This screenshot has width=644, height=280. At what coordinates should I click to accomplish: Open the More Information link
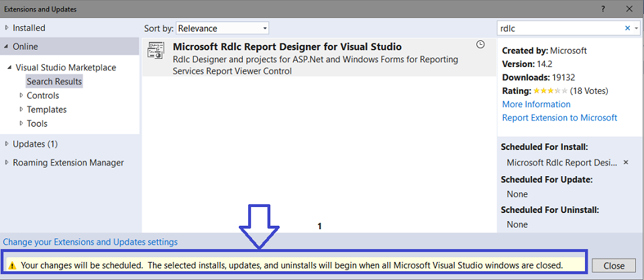tap(537, 104)
